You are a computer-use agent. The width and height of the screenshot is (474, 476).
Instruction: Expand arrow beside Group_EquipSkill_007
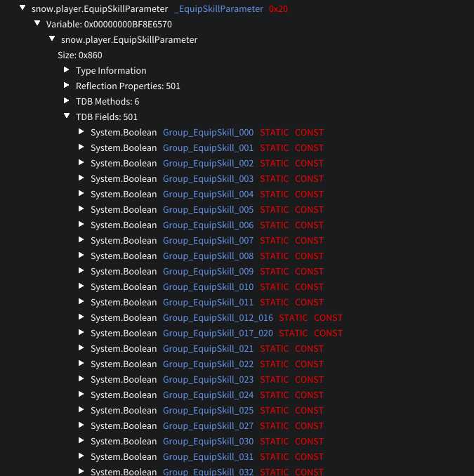[82, 240]
